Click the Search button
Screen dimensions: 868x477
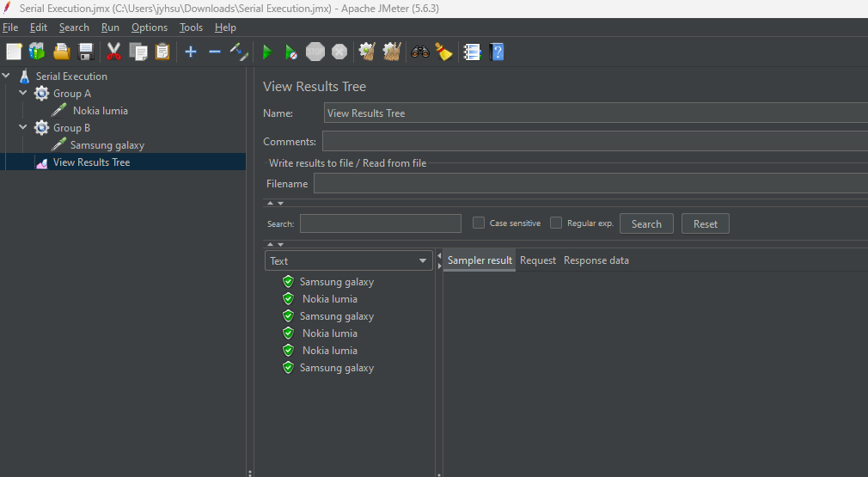coord(646,223)
